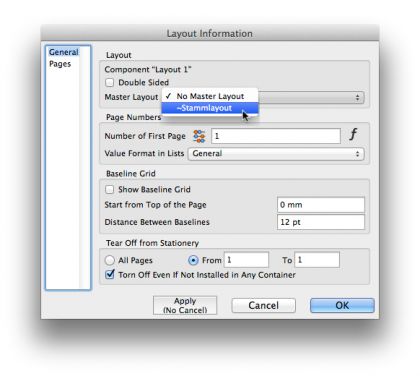Toggle Show Baseline Grid checkbox

pyautogui.click(x=109, y=190)
